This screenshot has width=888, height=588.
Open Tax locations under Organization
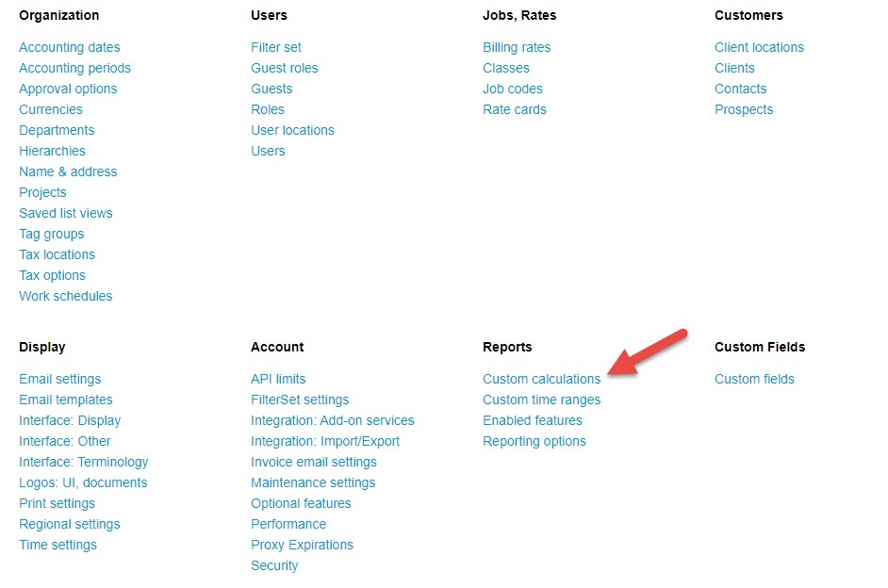click(57, 254)
